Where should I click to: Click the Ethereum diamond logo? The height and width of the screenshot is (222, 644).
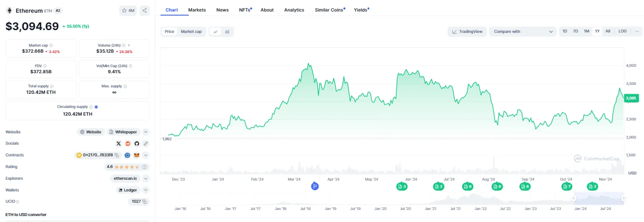(9, 10)
